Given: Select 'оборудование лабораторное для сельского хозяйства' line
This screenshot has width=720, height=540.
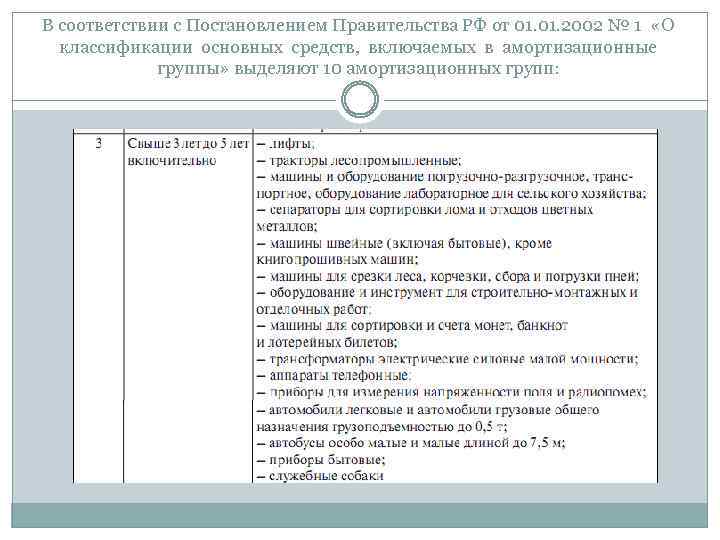Looking at the screenshot, I should [x=451, y=194].
